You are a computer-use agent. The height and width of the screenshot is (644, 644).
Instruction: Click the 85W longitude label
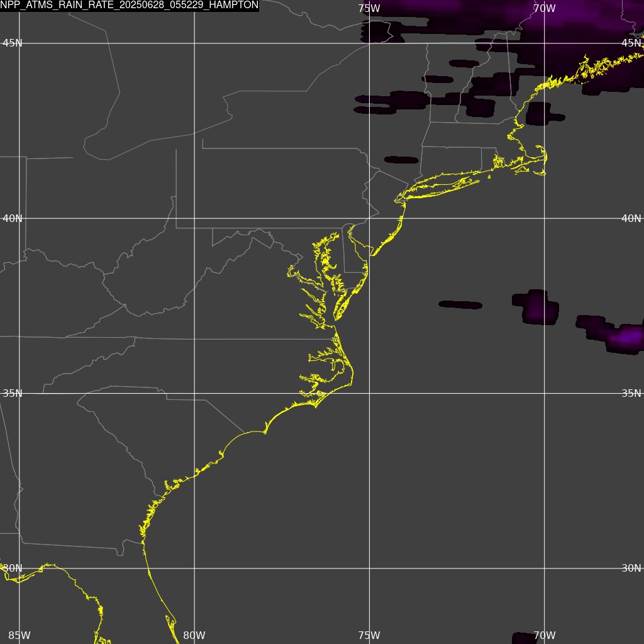pos(19,635)
